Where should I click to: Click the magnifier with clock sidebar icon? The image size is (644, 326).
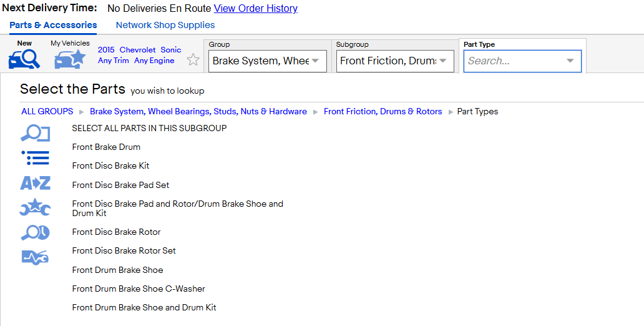tap(36, 233)
